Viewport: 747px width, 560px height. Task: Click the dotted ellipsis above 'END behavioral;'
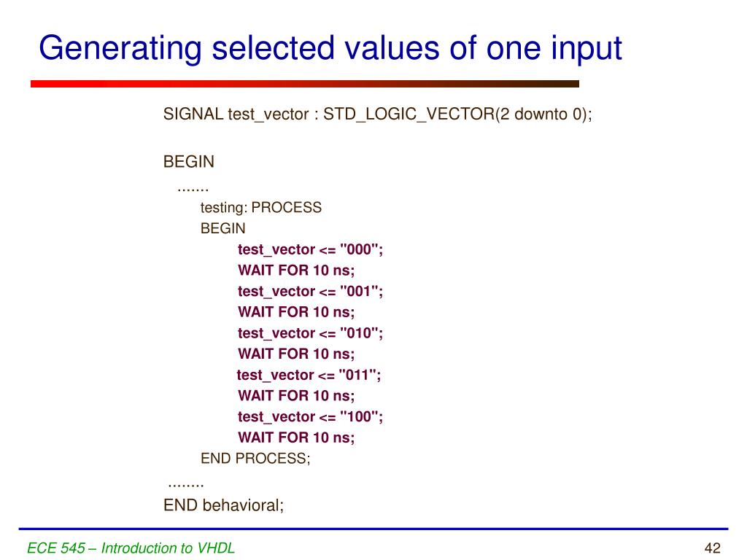point(185,483)
